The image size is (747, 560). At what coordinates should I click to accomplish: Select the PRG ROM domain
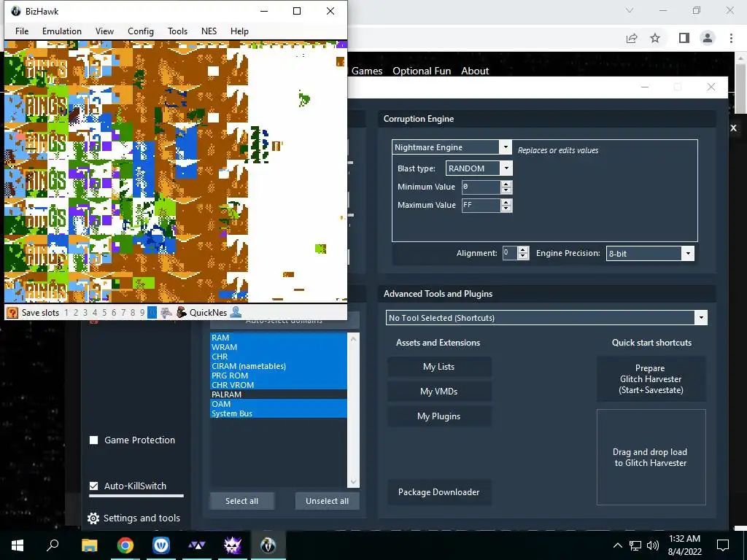point(278,376)
